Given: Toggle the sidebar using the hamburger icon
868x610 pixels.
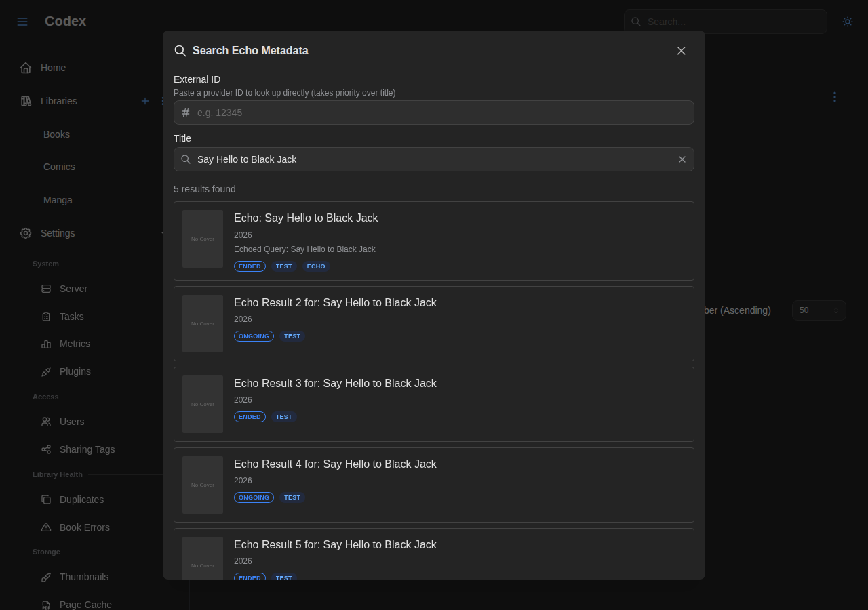Looking at the screenshot, I should coord(22,21).
